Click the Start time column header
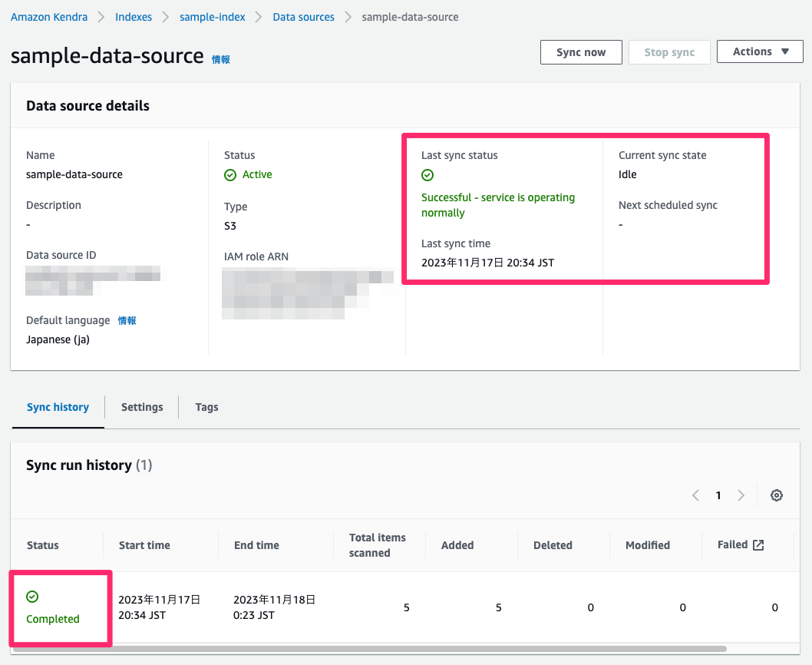 (x=144, y=545)
